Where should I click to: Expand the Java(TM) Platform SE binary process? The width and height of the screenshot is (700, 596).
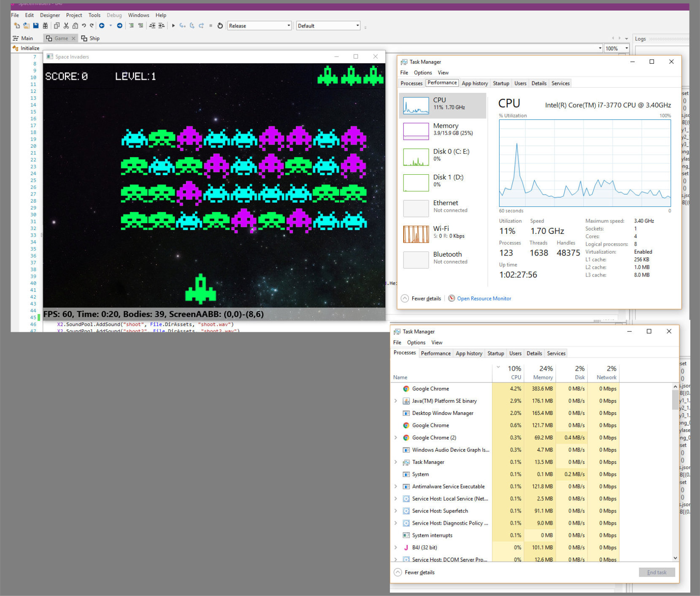tap(396, 401)
